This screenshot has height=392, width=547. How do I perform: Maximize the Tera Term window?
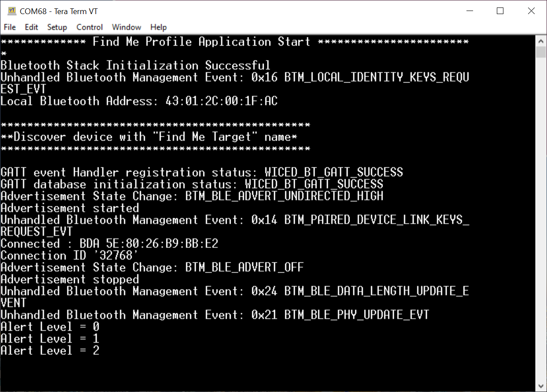click(x=500, y=11)
